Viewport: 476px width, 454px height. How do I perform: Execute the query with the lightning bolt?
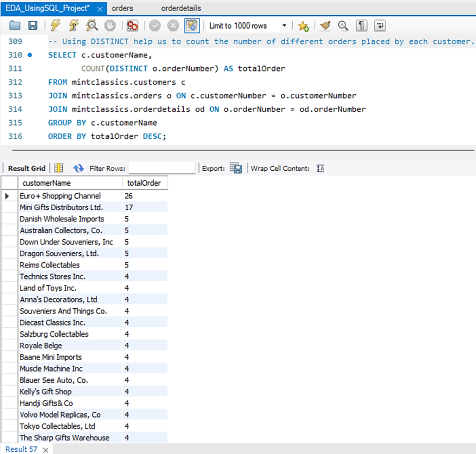55,25
